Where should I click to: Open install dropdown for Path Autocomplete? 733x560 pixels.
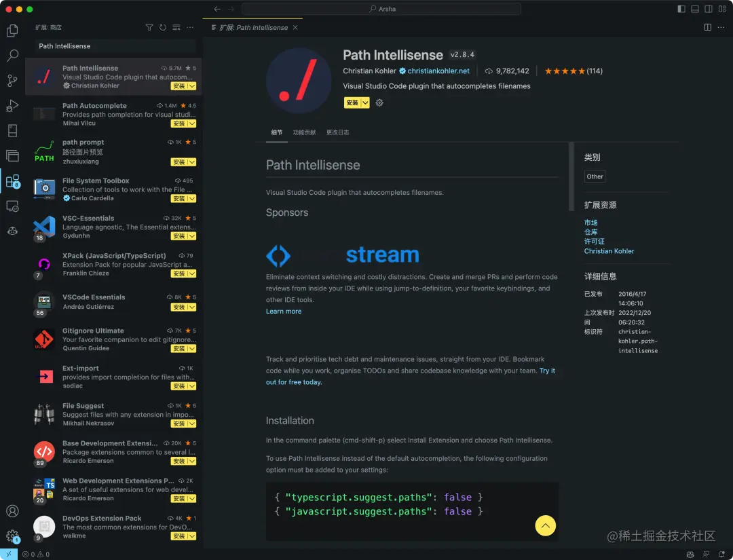191,124
